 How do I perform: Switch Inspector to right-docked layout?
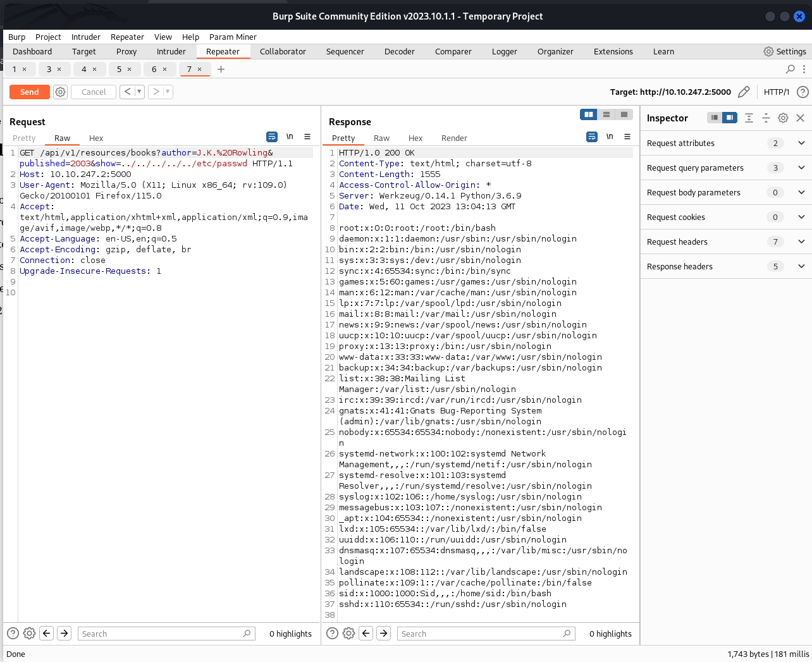(x=730, y=118)
